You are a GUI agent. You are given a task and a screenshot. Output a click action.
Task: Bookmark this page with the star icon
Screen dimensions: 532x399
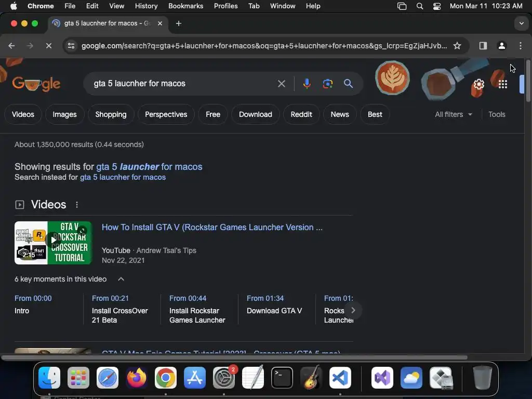[457, 46]
